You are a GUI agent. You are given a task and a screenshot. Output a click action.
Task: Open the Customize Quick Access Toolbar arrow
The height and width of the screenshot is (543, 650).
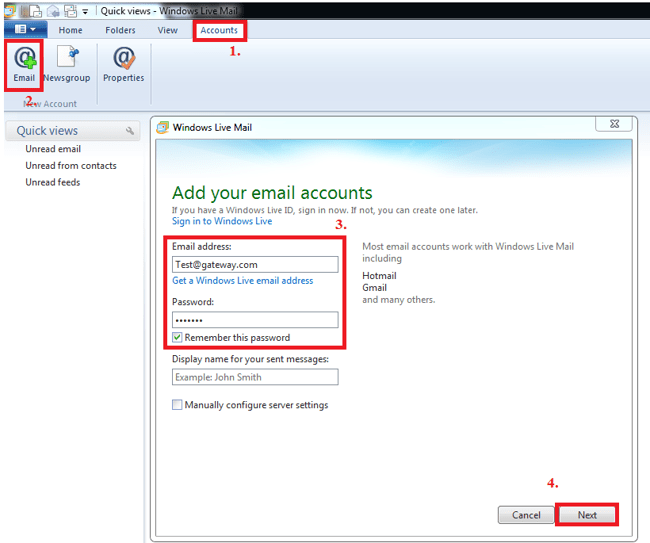pyautogui.click(x=85, y=12)
